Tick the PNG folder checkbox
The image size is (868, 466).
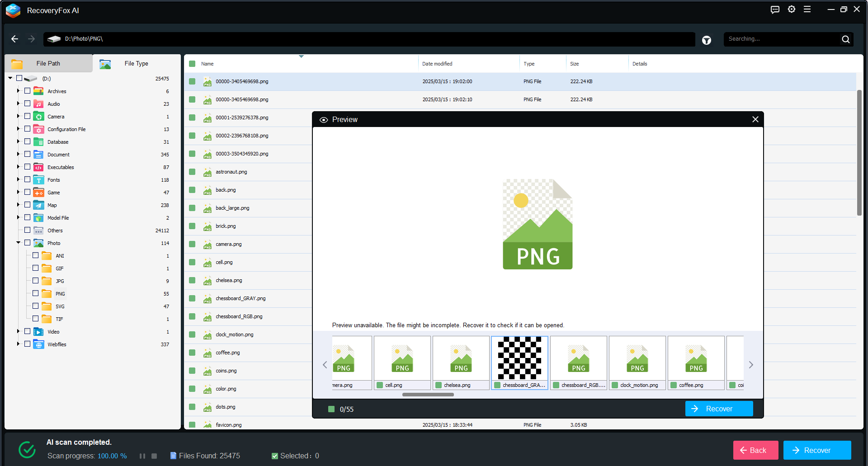[36, 293]
